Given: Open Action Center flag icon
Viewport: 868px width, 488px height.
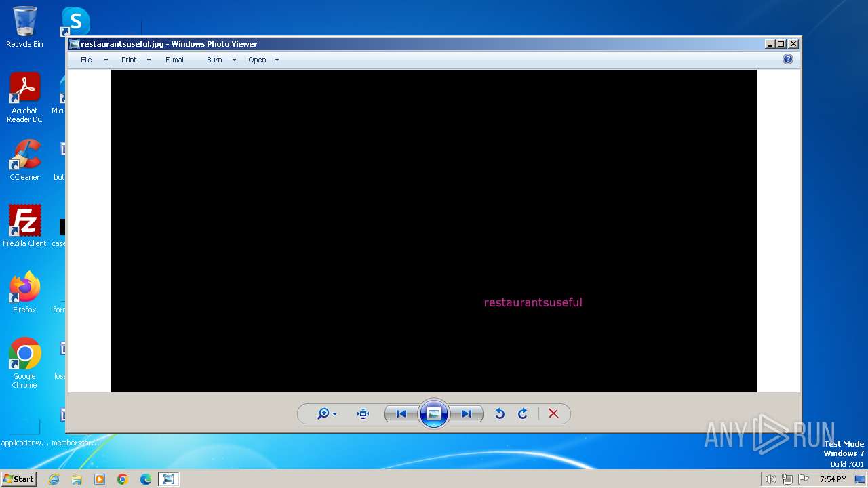Looking at the screenshot, I should tap(804, 479).
